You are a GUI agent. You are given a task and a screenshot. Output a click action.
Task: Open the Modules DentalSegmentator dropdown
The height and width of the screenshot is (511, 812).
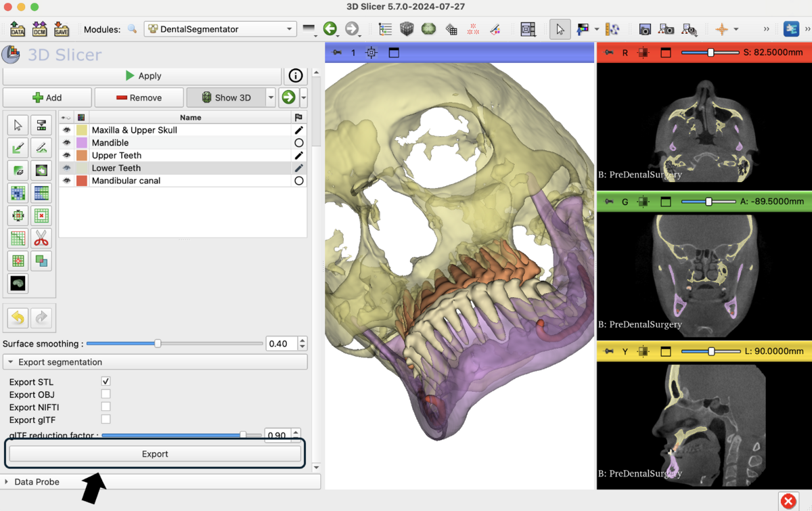(220, 29)
